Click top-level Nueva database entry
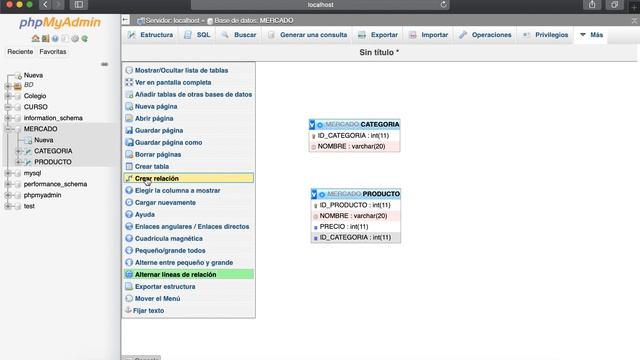 33,75
